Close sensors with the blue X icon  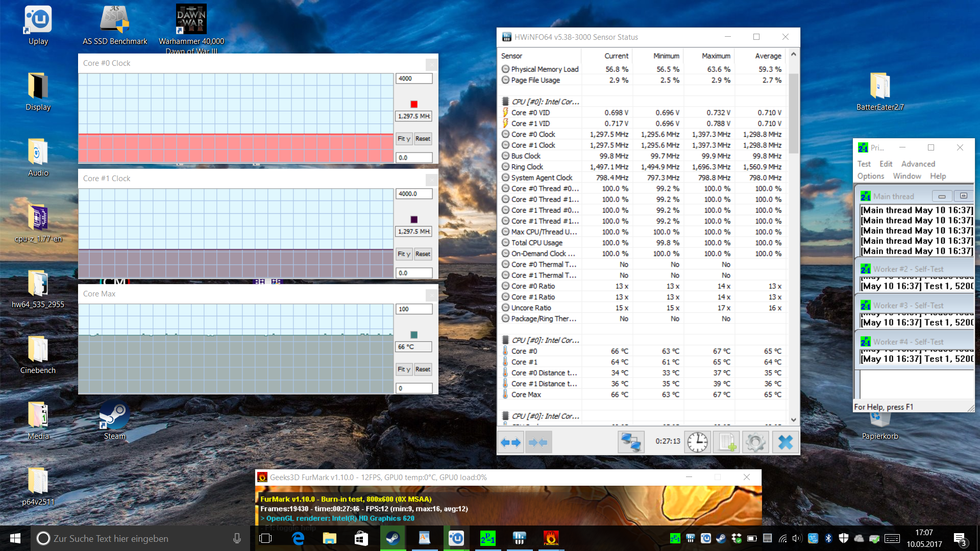(785, 442)
